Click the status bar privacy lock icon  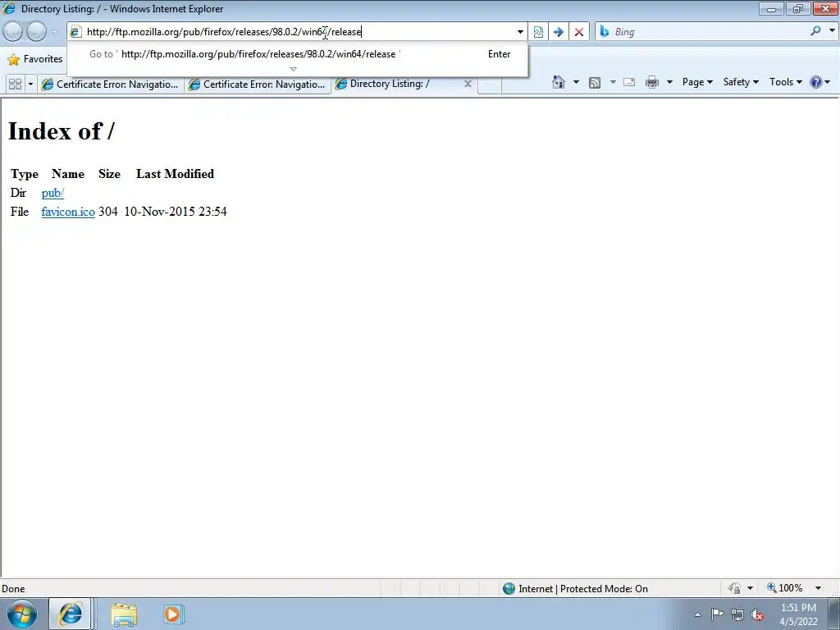734,588
